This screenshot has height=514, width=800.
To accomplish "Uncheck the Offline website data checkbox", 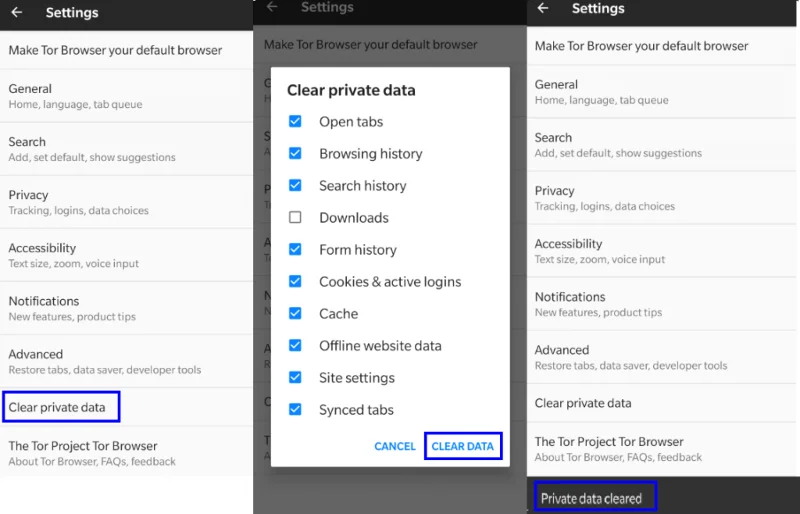I will click(295, 346).
